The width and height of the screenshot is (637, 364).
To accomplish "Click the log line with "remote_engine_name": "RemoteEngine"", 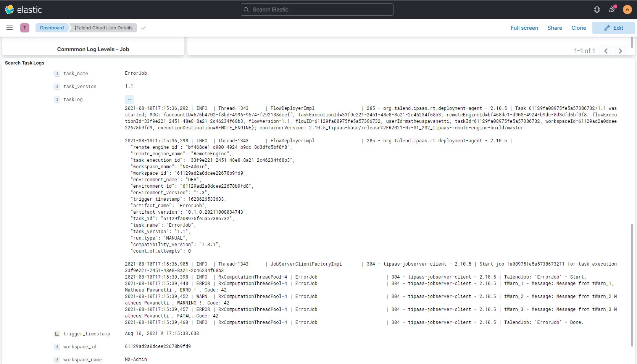I will tap(181, 154).
